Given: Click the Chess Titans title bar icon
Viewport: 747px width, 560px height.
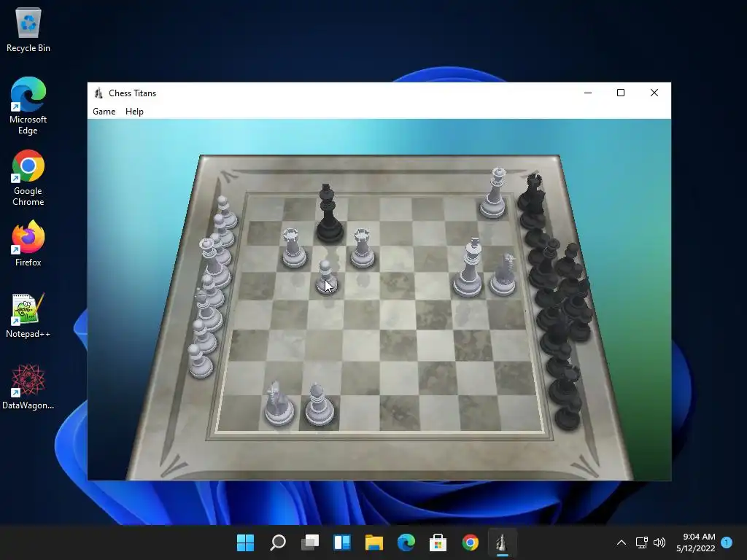Looking at the screenshot, I should click(98, 93).
